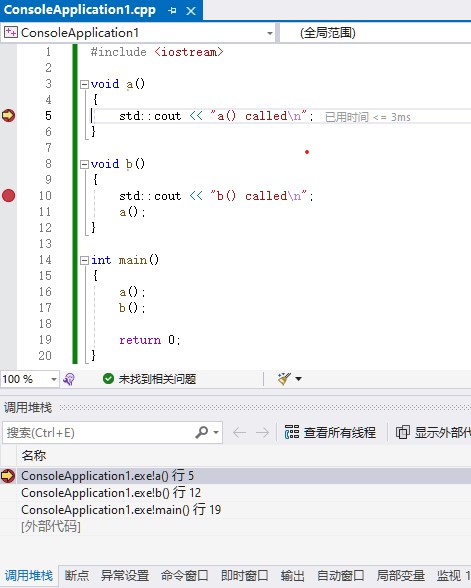Expand the code cleanup dropdown arrow

pyautogui.click(x=298, y=379)
